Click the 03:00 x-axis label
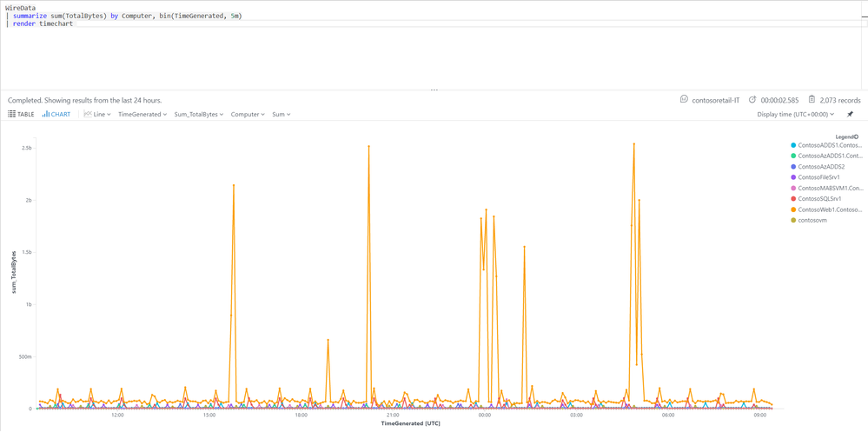868x432 pixels. pos(576,415)
